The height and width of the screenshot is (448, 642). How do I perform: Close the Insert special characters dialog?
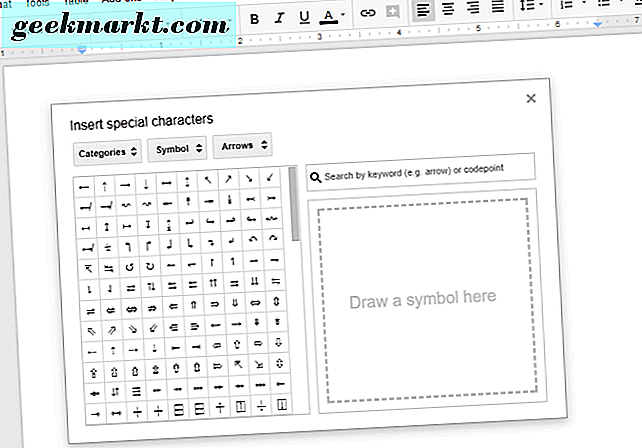click(x=531, y=97)
